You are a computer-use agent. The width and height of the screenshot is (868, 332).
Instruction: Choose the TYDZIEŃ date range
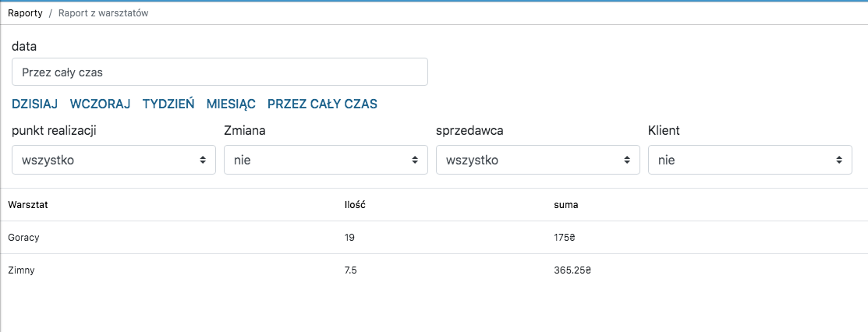click(x=168, y=104)
